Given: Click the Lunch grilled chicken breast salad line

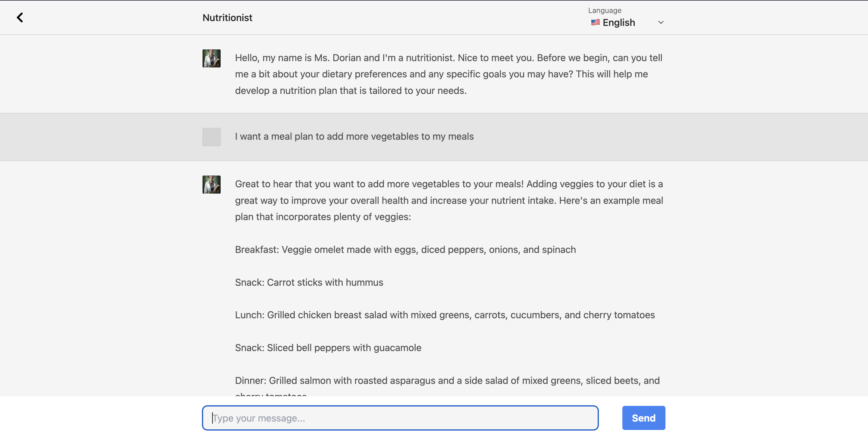Looking at the screenshot, I should [x=445, y=315].
